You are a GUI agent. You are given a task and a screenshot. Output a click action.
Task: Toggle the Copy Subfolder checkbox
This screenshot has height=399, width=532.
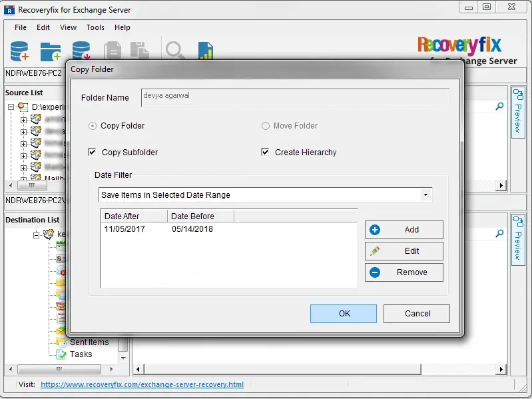click(92, 152)
